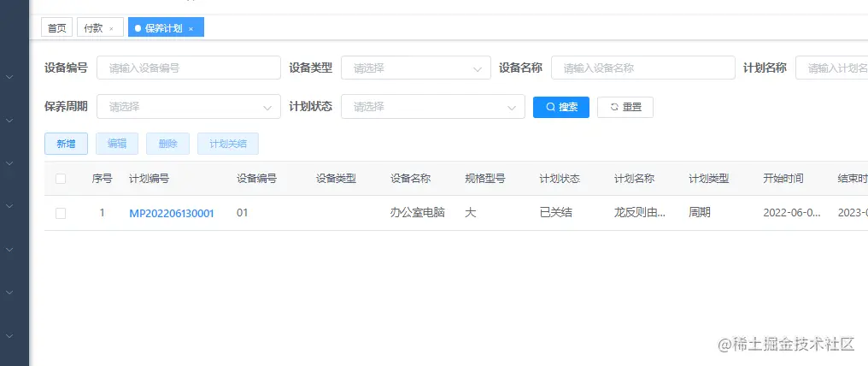Focus the 设备名称 input field
Viewport: 868px width, 366px height.
click(643, 68)
